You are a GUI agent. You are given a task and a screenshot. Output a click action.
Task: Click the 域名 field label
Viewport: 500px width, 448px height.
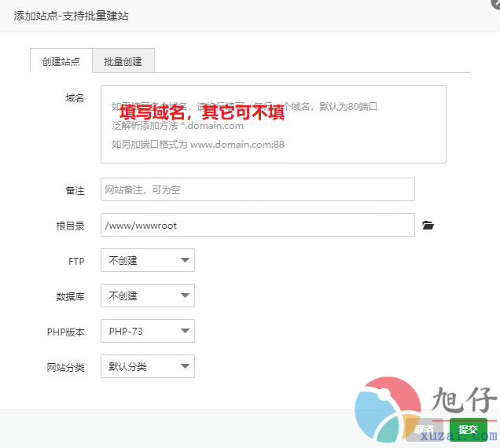[x=75, y=97]
